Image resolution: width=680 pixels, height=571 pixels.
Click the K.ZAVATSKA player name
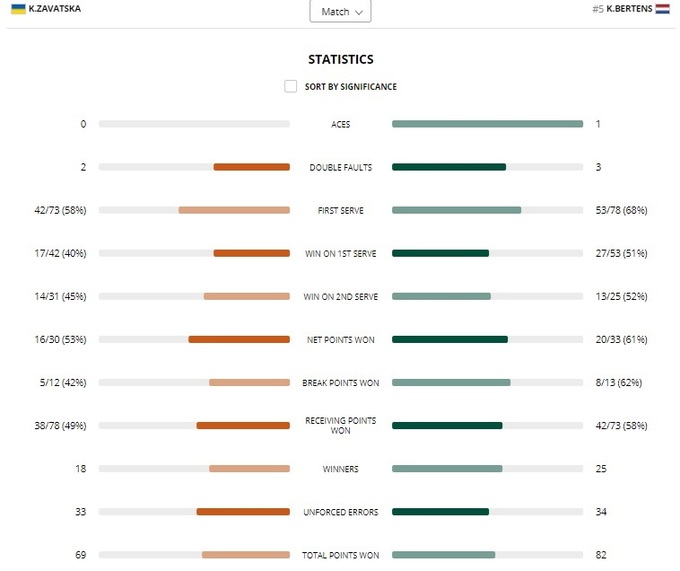(x=55, y=9)
